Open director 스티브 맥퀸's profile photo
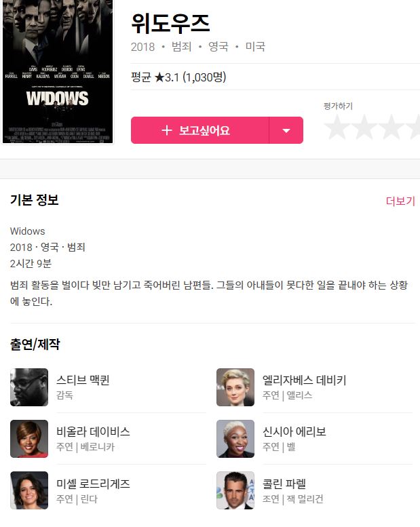Viewport: 420px width, 527px height. coord(29,387)
